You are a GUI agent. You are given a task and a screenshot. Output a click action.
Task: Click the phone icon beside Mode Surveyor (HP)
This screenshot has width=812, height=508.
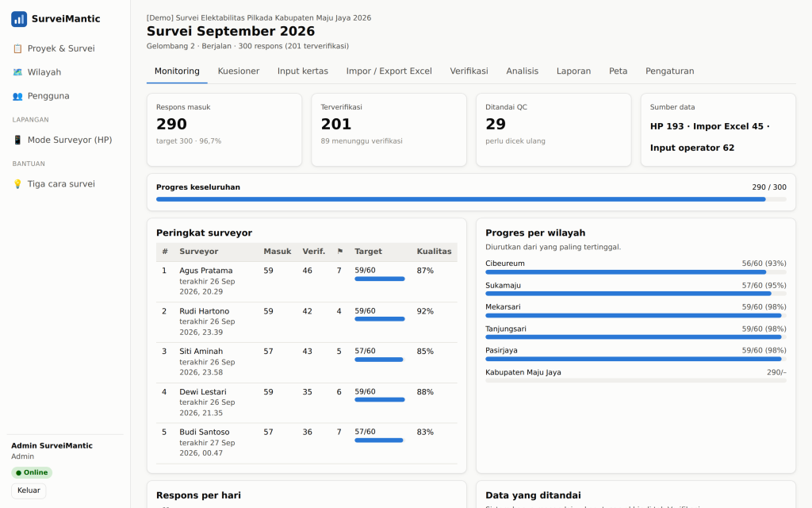17,140
